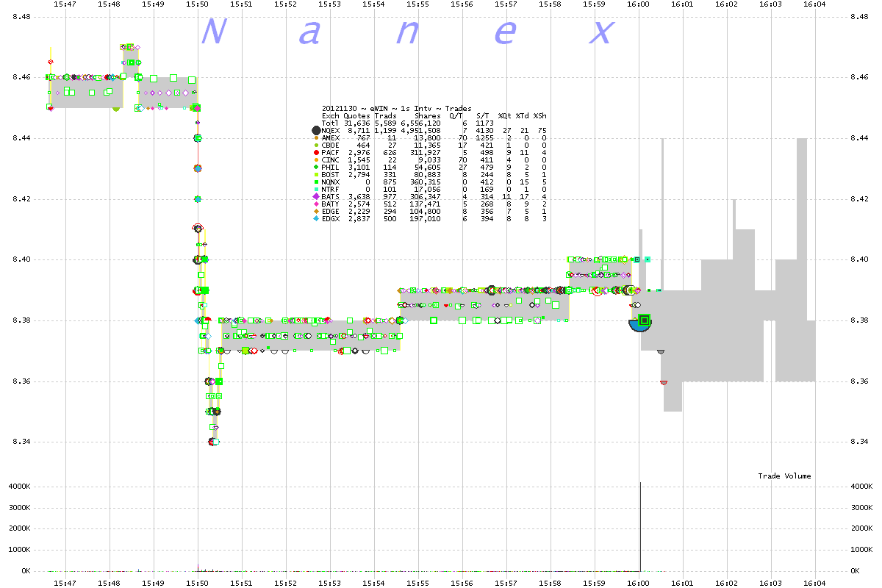
Task: Click the 16:00 label on the top time axis
Action: (639, 4)
